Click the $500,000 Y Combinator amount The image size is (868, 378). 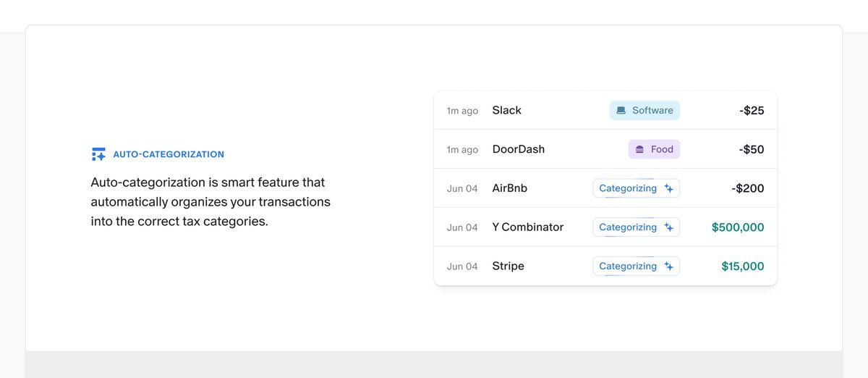pyautogui.click(x=738, y=227)
